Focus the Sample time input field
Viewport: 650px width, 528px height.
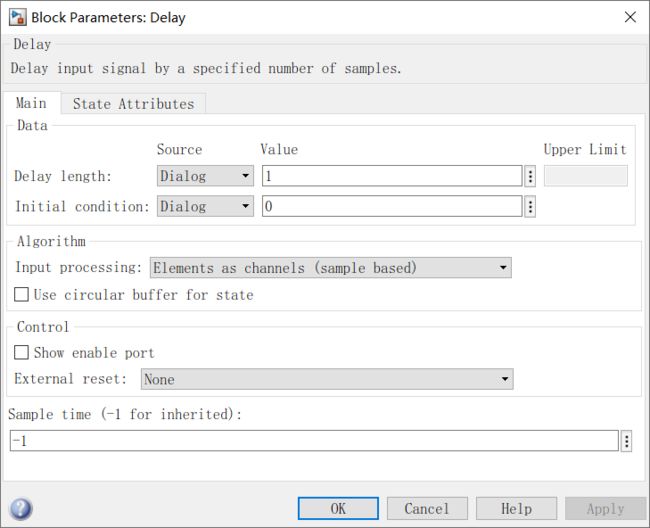point(314,441)
